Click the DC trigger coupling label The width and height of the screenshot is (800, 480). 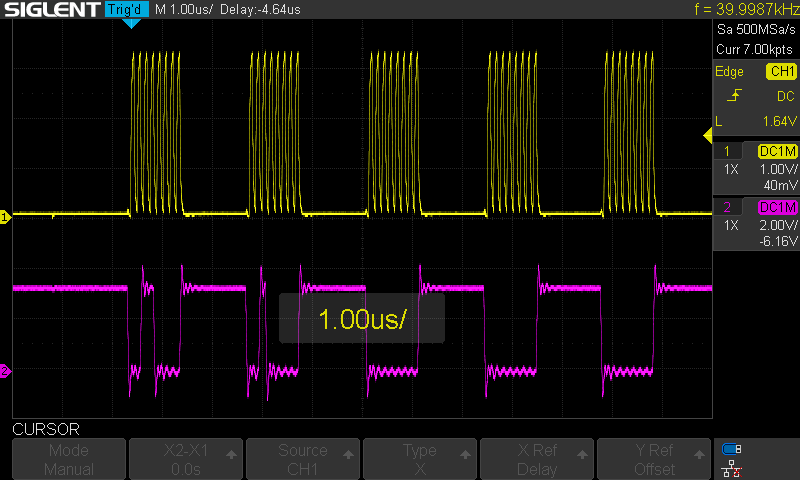click(786, 96)
